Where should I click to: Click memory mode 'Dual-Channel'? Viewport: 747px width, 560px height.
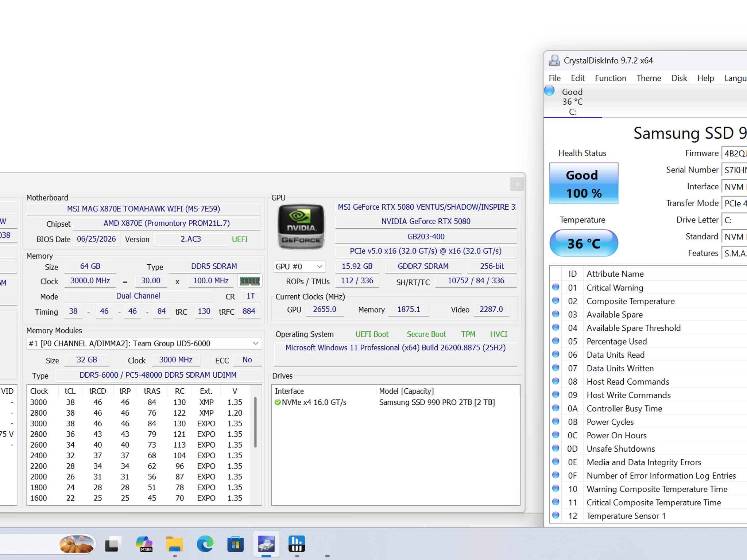click(138, 296)
